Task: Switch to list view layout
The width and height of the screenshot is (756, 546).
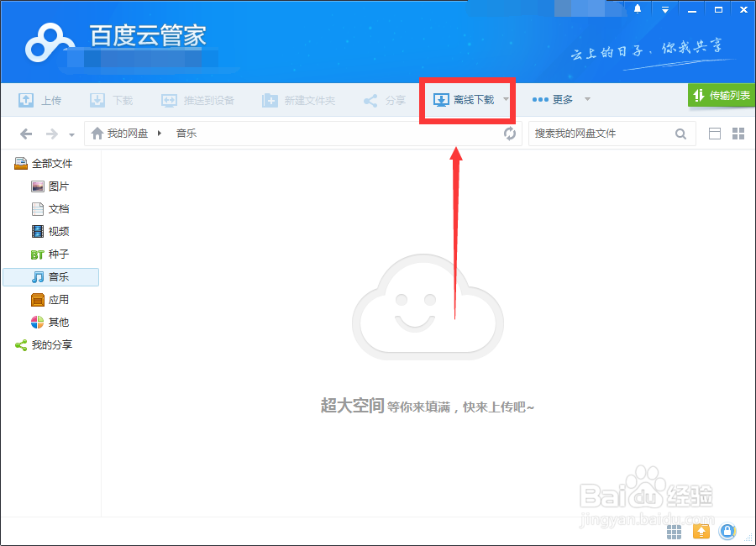Action: tap(717, 133)
